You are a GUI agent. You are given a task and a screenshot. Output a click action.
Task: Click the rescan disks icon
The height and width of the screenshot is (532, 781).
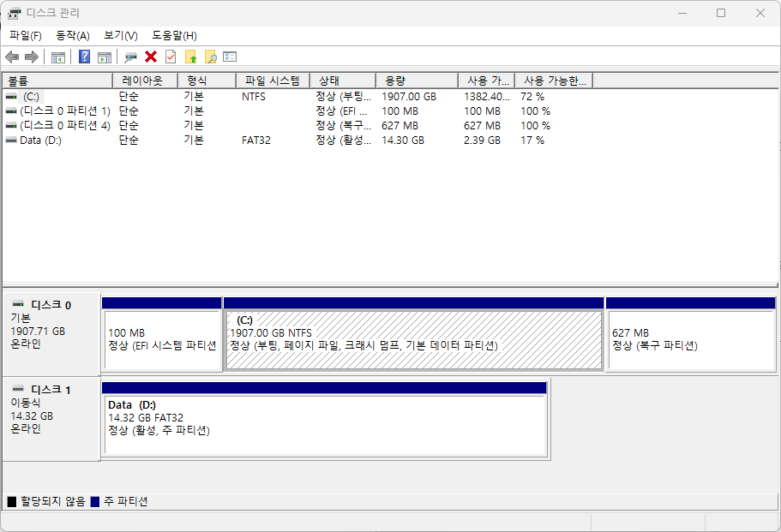tap(129, 57)
